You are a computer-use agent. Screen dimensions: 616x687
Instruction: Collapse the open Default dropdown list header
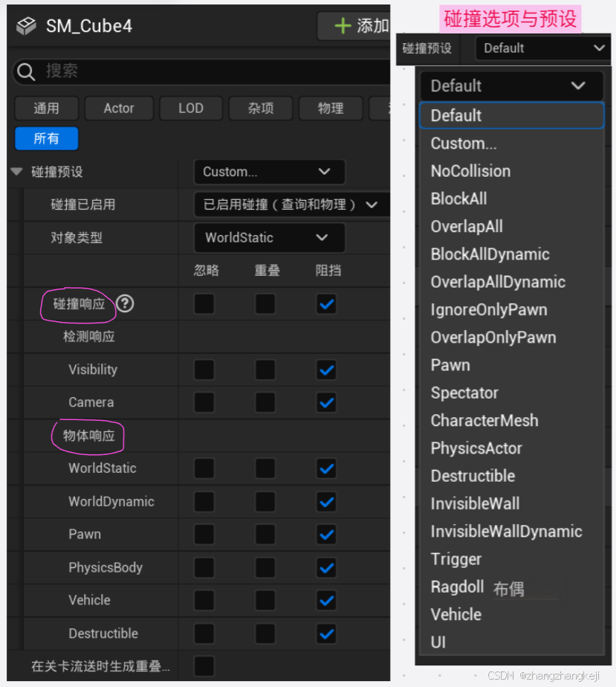point(512,86)
